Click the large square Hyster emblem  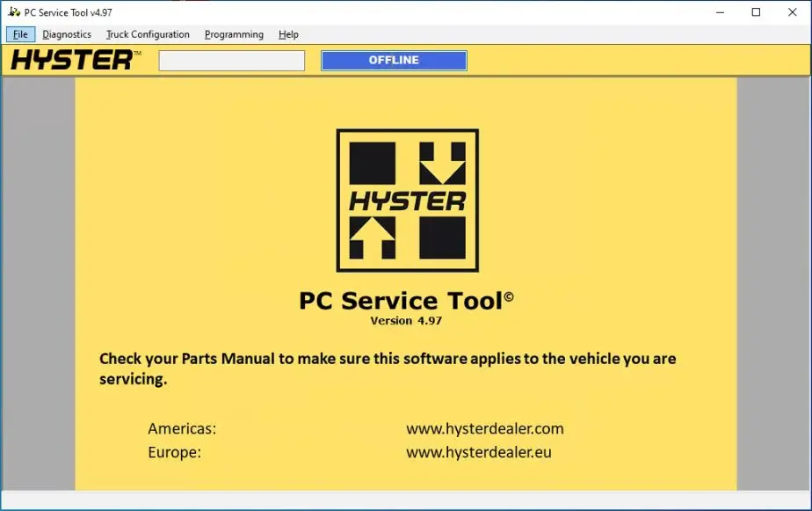(408, 201)
